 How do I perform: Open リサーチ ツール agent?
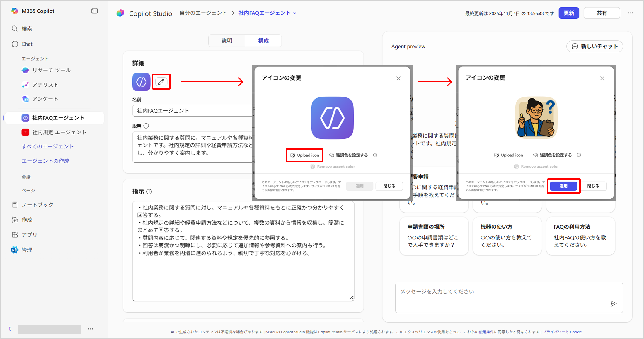(51, 70)
